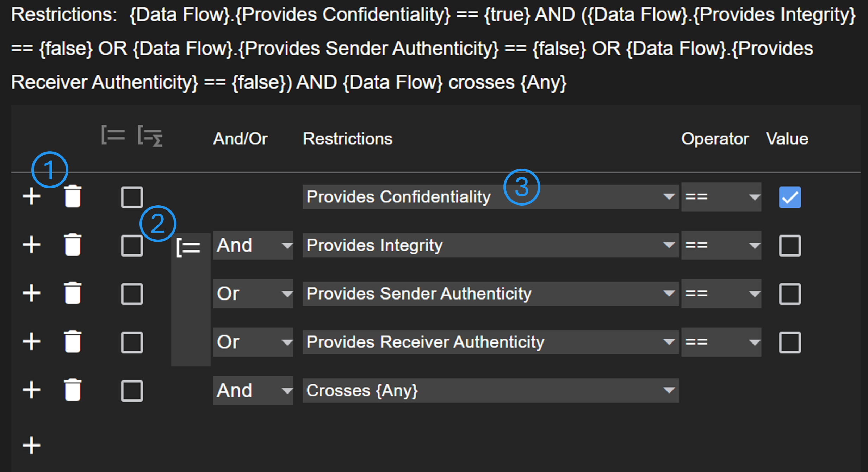Click the bottom plus icon to add restriction
Screen dimensions: 868x472
click(x=32, y=446)
